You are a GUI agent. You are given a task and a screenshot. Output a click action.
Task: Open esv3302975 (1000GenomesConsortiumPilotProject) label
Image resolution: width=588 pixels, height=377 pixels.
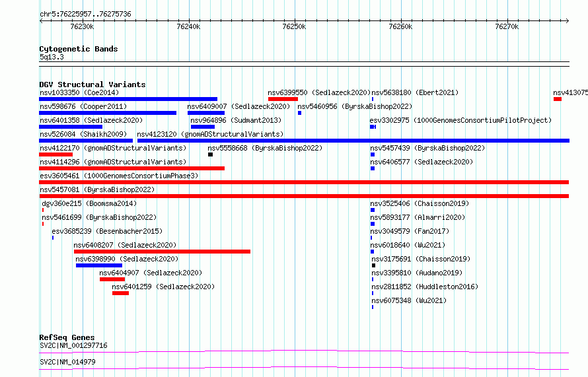pos(460,120)
